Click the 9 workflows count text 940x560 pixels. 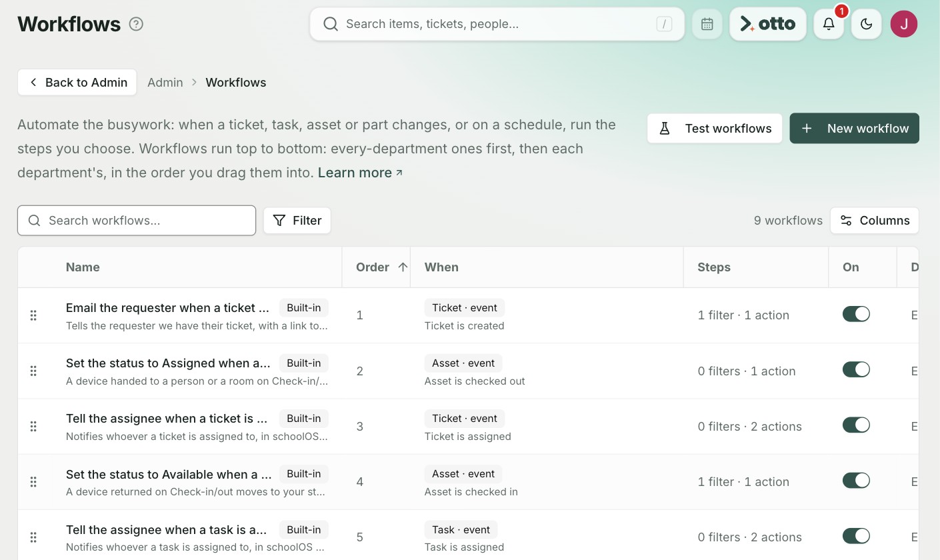click(x=788, y=221)
